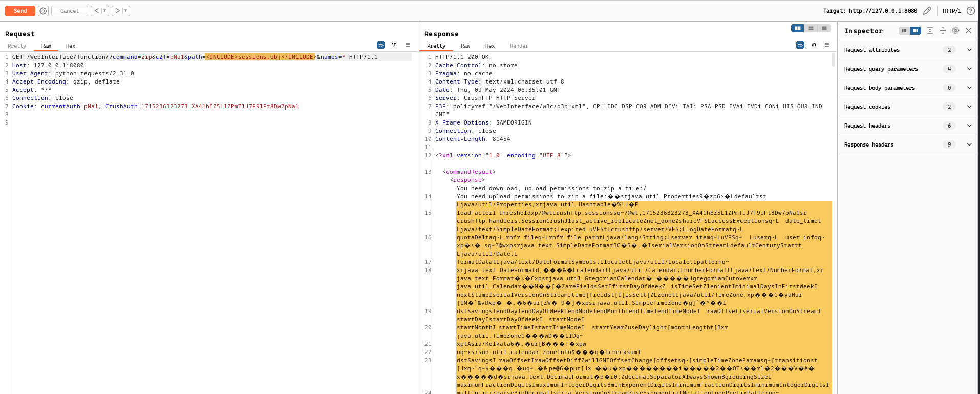This screenshot has height=394, width=980.
Task: Expand all Inspector sections icon
Action: coord(930,31)
